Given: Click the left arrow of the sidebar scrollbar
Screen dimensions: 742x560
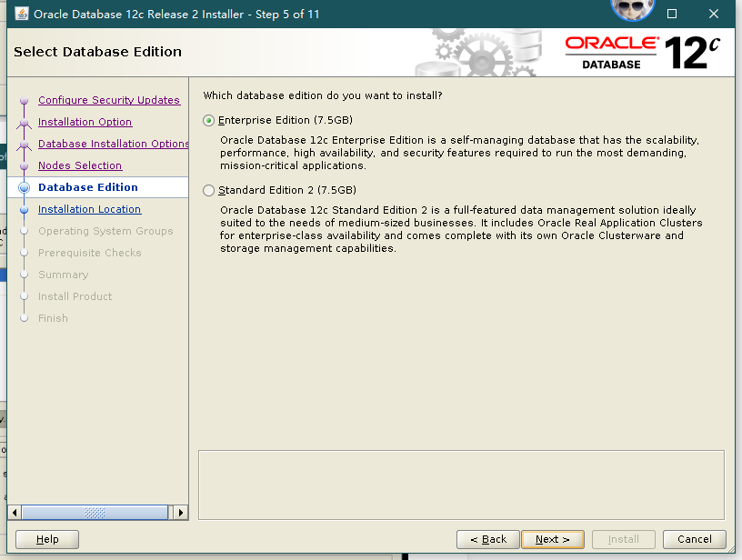Looking at the screenshot, I should pyautogui.click(x=15, y=513).
